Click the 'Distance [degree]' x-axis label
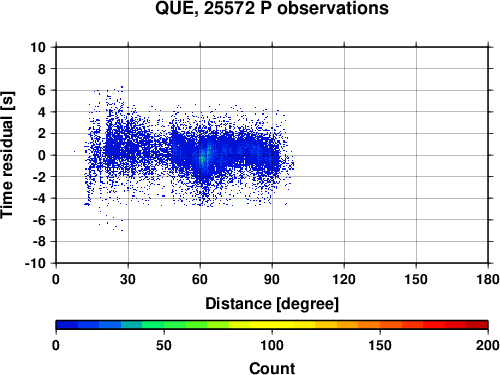Viewport: 500px width, 375px height. [272, 304]
